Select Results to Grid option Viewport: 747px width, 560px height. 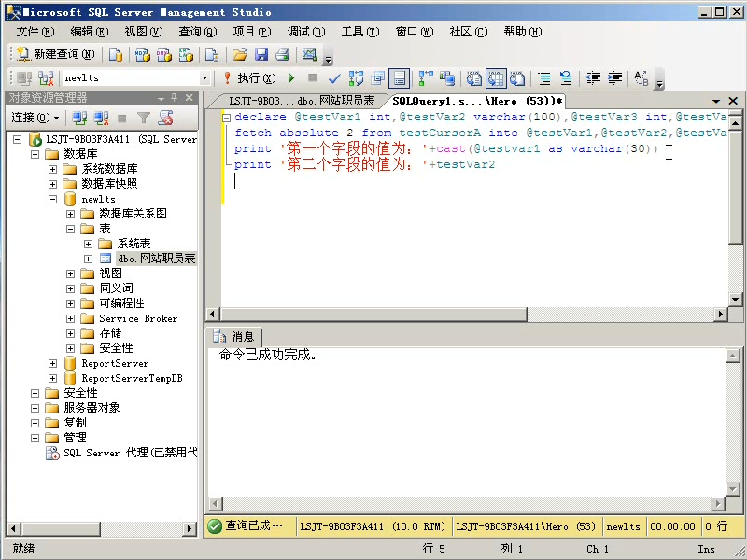point(496,78)
